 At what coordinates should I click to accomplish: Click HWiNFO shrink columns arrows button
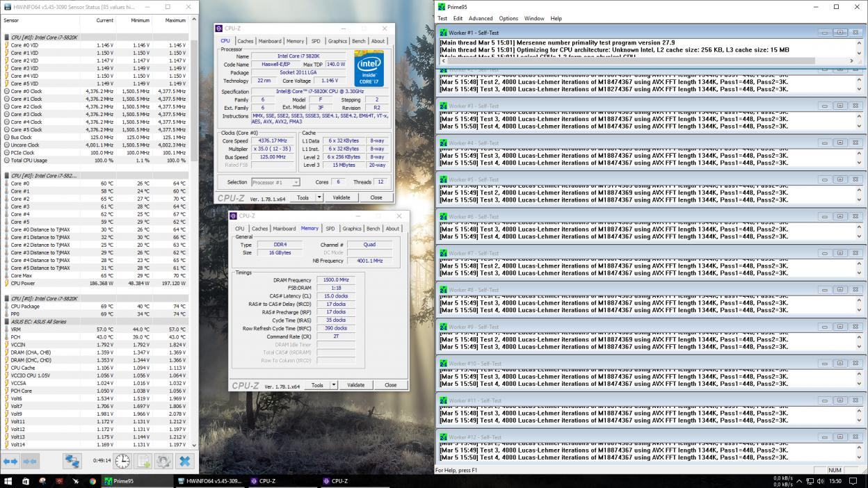(x=29, y=461)
